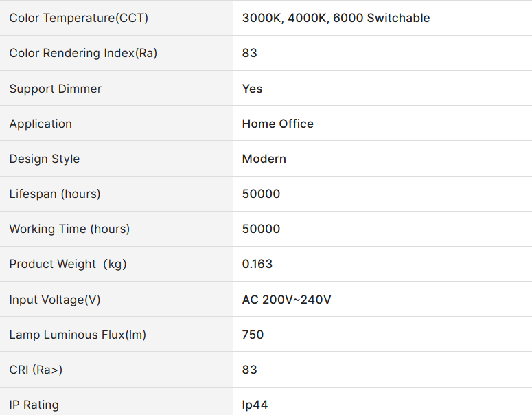Select the Lamp Luminous Flux value 750
Viewport: 532px width, 415px height.
tap(253, 335)
